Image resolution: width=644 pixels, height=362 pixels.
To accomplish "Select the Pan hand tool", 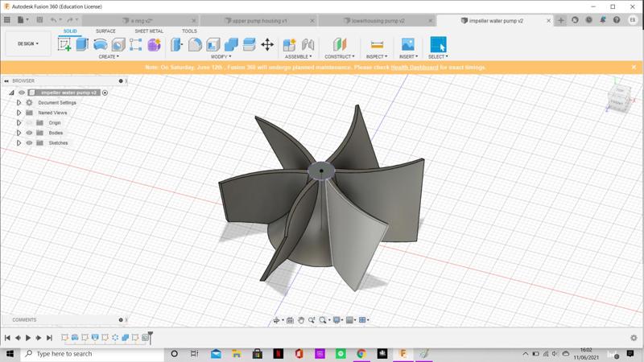I will pyautogui.click(x=301, y=320).
